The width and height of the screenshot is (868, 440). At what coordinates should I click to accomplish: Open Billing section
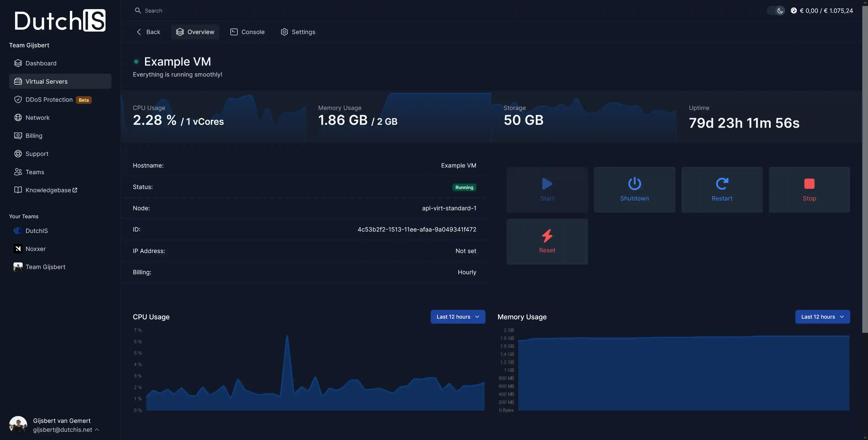click(x=60, y=136)
